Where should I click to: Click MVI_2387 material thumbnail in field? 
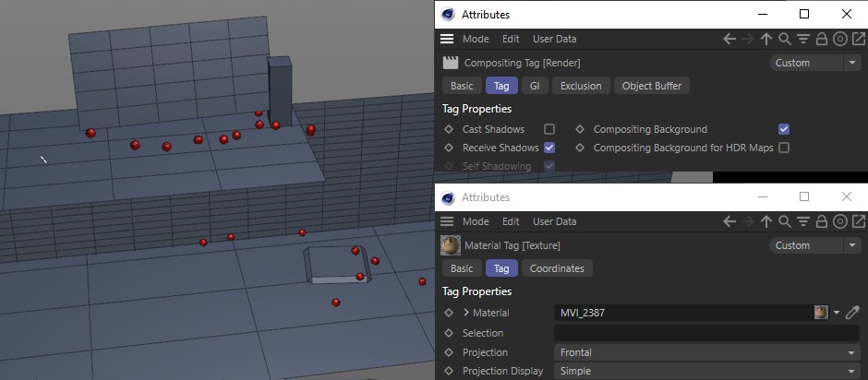[x=821, y=313]
